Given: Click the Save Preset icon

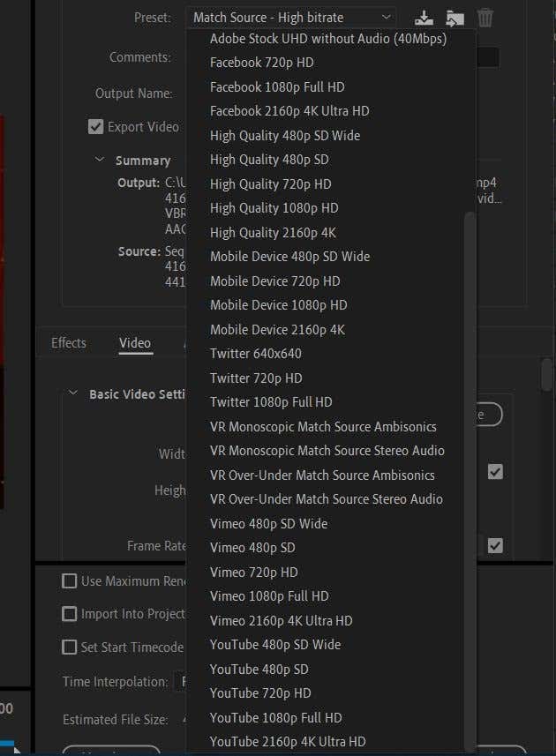Looking at the screenshot, I should pos(425,17).
